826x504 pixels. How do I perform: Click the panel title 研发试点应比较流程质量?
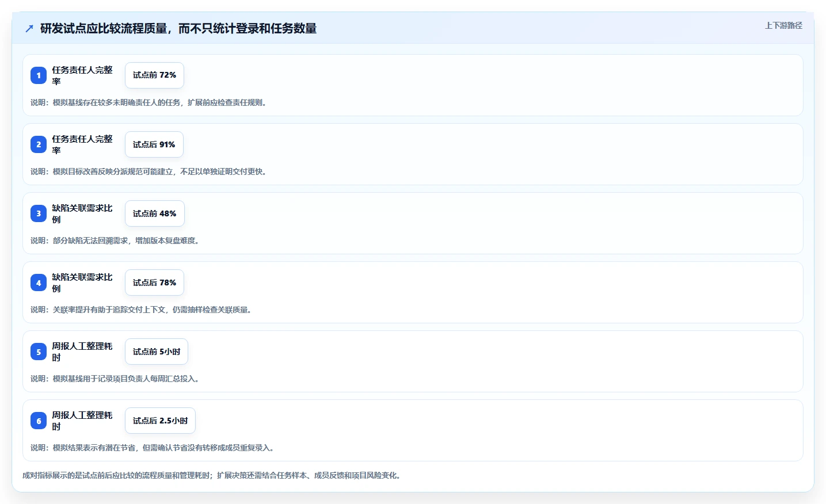[x=178, y=29]
